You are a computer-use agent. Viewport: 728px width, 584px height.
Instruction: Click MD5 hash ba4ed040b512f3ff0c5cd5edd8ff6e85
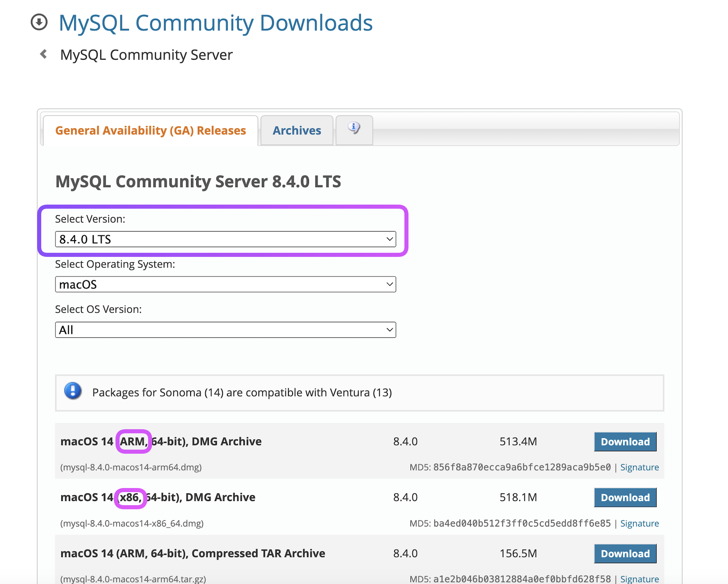click(x=522, y=523)
